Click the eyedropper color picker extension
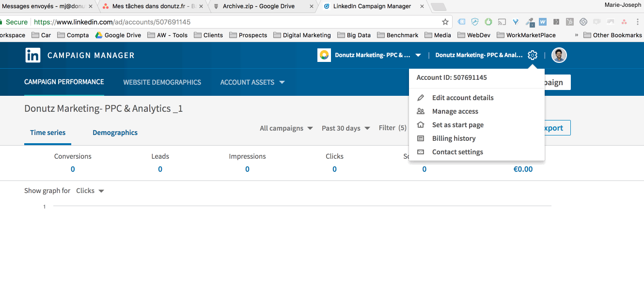 pyautogui.click(x=530, y=22)
